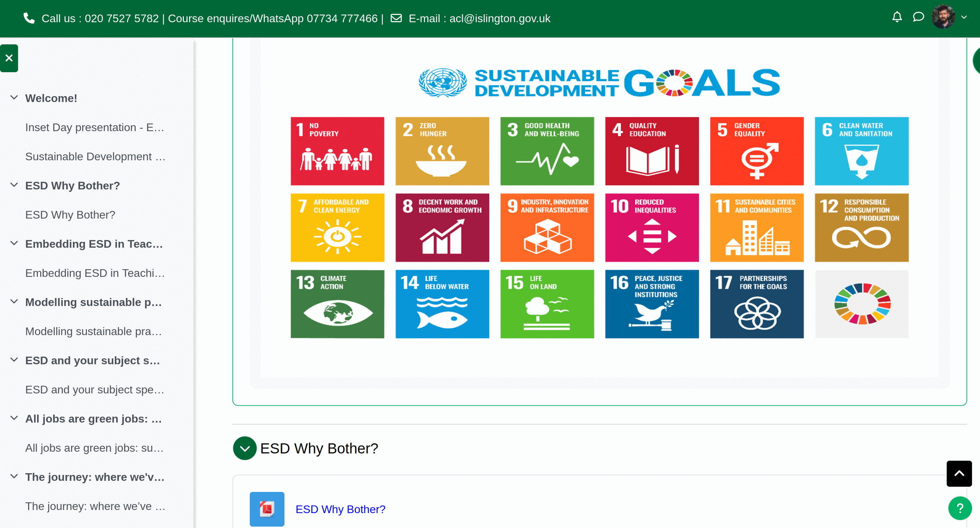Viewport: 980px width, 528px height.
Task: Click the SDG colour wheel tile
Action: coord(861,304)
